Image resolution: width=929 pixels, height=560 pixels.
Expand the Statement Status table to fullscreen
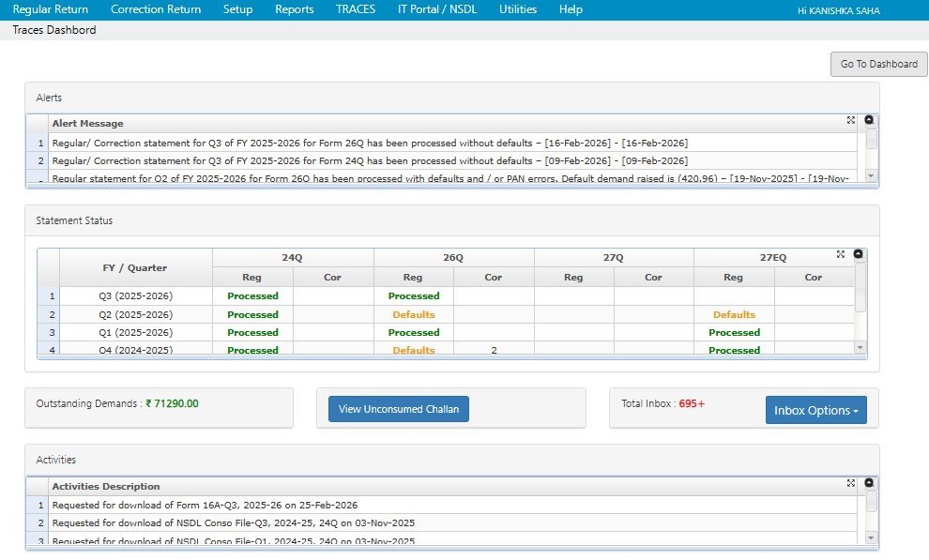841,252
